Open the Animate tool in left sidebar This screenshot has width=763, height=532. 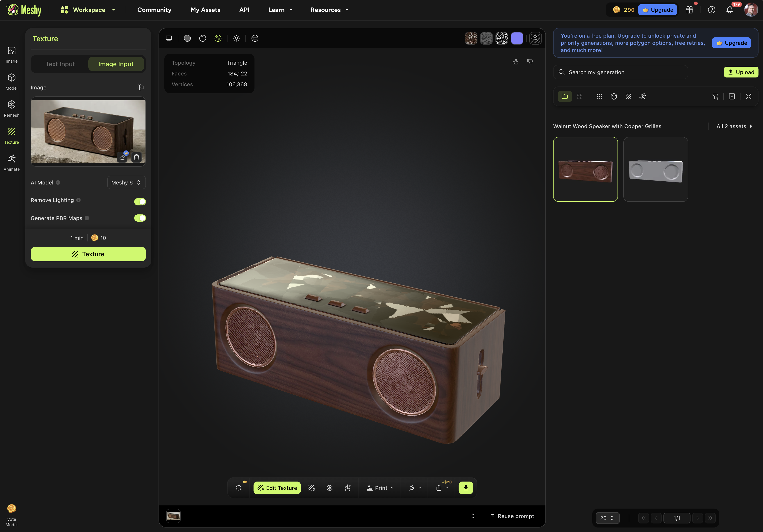pos(12,163)
